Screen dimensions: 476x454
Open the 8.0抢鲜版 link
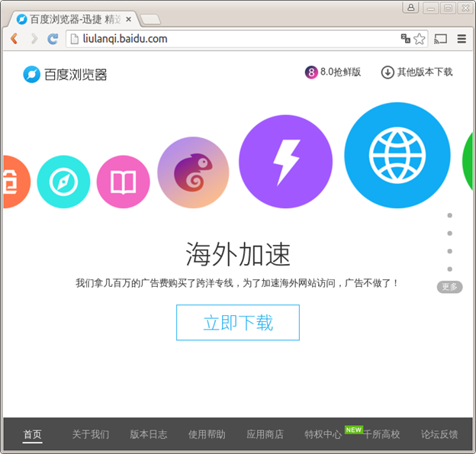[x=340, y=72]
